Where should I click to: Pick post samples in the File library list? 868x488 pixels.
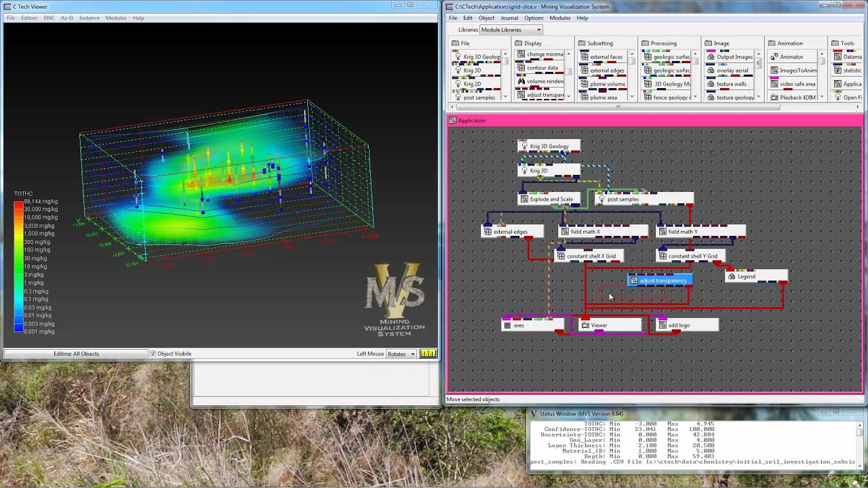[x=477, y=98]
